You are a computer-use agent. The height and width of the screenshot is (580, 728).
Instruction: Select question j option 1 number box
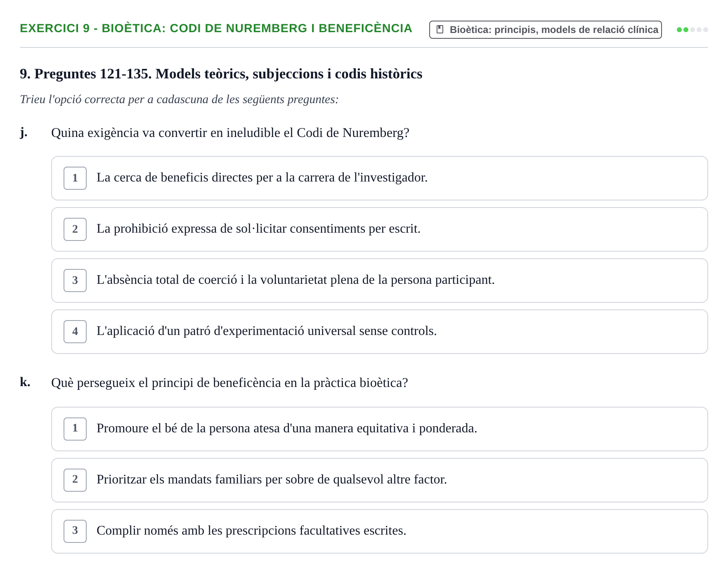point(75,178)
